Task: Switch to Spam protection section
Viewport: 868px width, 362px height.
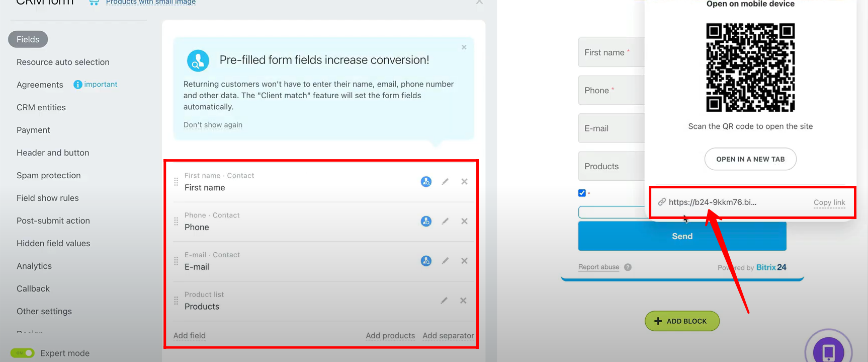Action: coord(48,175)
